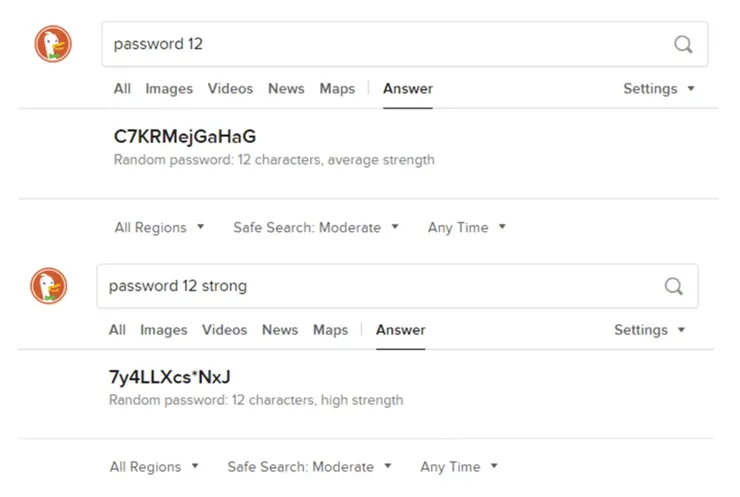Expand the top All Regions filter
The width and height of the screenshot is (740, 497).
[160, 227]
